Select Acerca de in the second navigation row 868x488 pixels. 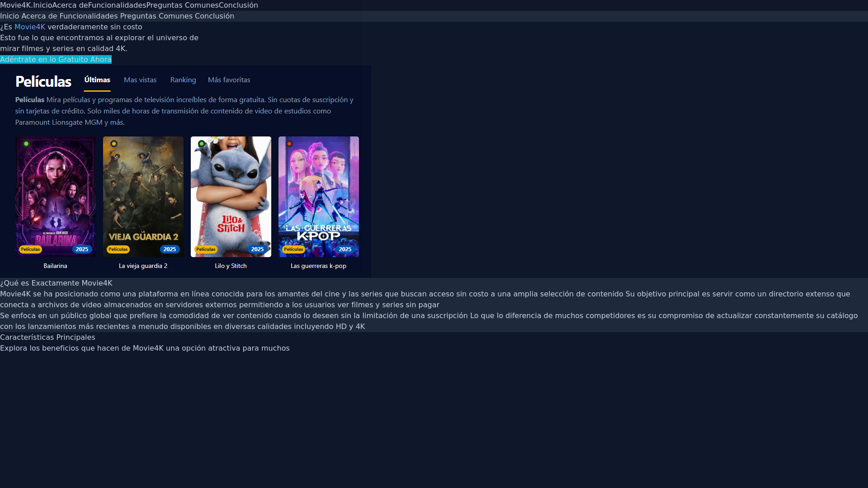coord(39,16)
